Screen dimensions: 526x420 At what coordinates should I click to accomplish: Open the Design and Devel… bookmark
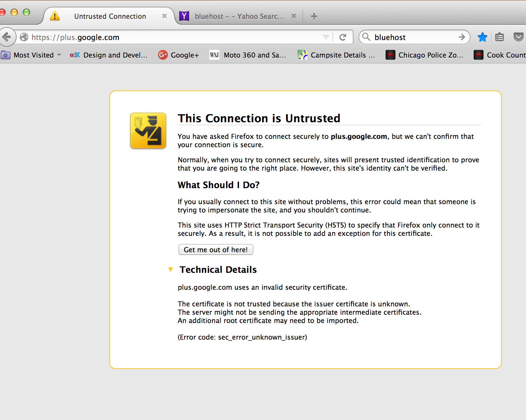[x=108, y=55]
